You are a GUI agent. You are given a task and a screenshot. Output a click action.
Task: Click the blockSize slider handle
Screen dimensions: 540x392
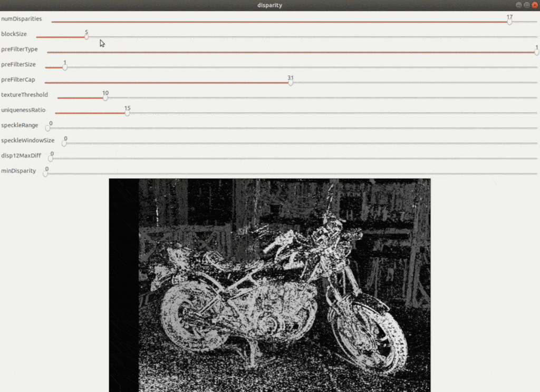(86, 37)
